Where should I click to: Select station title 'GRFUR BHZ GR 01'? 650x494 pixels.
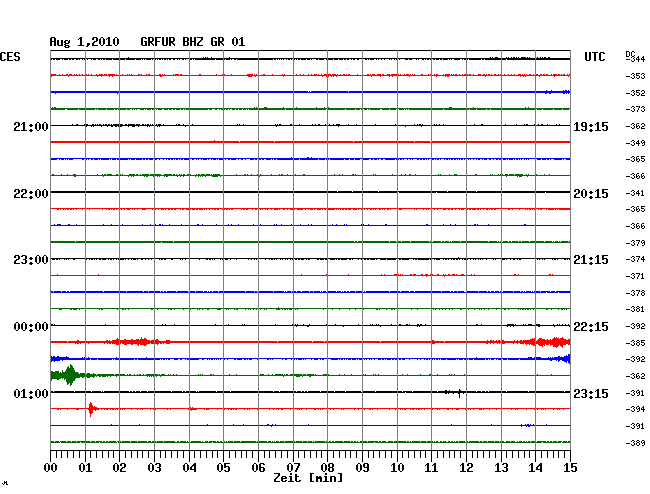tap(193, 42)
